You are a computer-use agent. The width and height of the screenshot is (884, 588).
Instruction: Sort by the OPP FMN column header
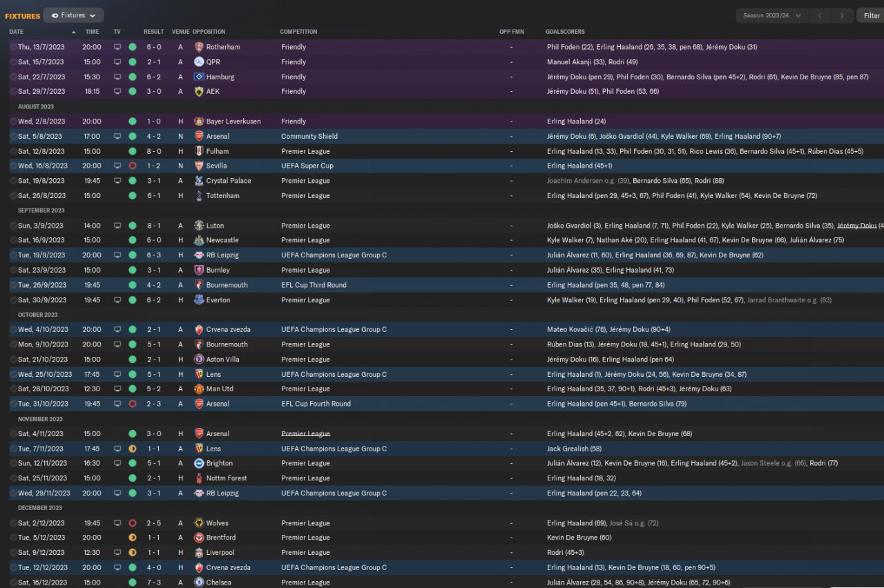(512, 32)
